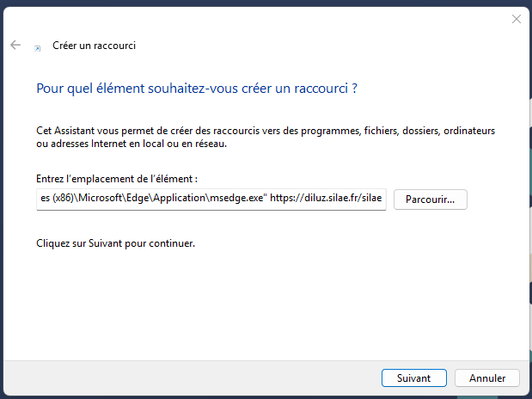Click the gray footer area left of Suivant
Viewport: 532px width, 399px height.
click(189, 378)
